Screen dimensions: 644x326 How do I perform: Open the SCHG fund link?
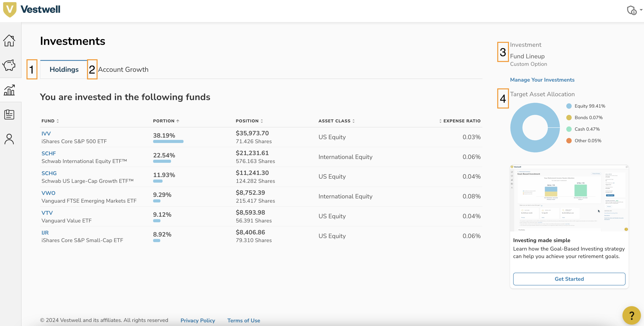pyautogui.click(x=49, y=173)
